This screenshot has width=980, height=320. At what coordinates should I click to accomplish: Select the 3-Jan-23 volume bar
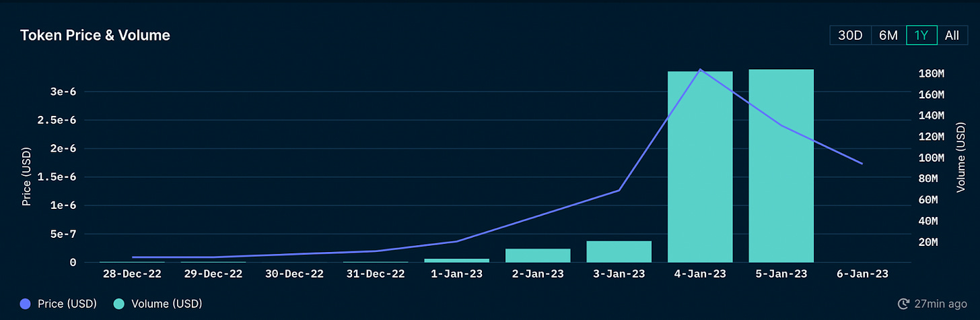619,252
